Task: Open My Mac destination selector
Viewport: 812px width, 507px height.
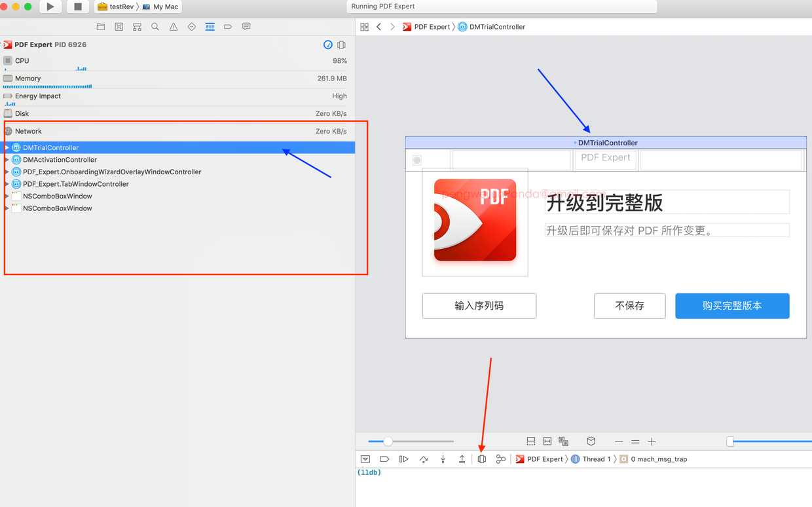Action: [160, 7]
